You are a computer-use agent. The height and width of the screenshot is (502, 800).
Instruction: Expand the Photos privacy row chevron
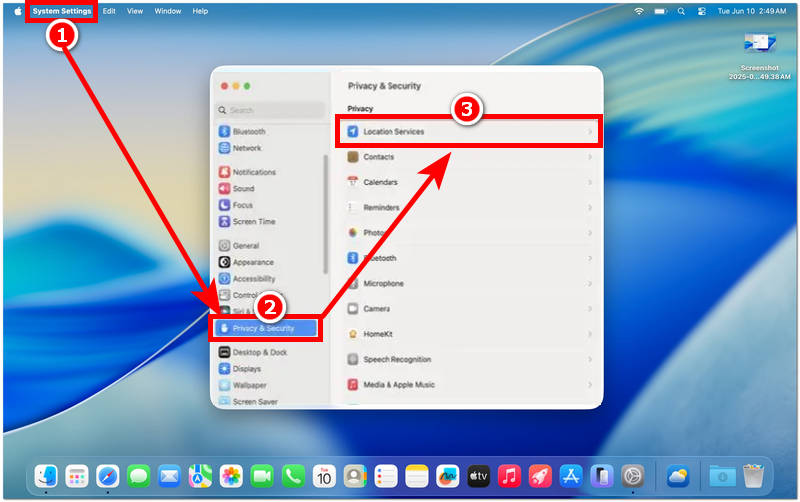[x=589, y=233]
